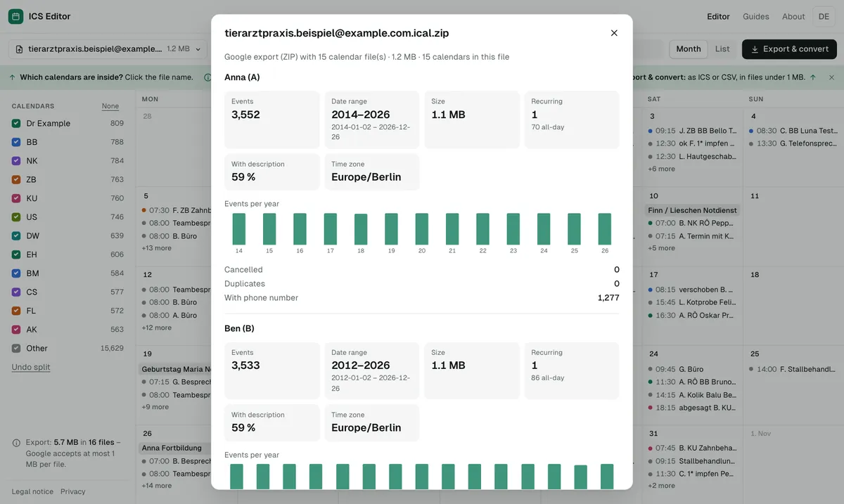Click Undo split link
Viewport: 844px width, 504px height.
(x=31, y=367)
